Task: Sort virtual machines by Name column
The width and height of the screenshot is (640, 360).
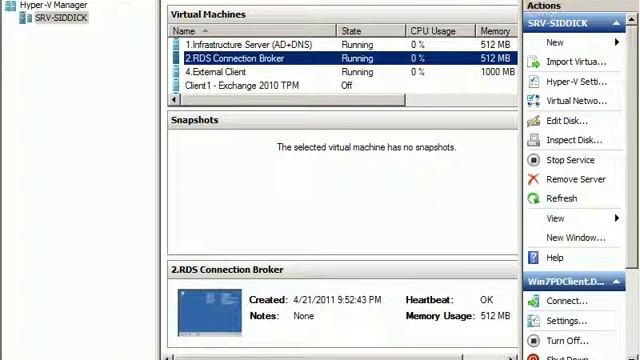Action: point(252,31)
